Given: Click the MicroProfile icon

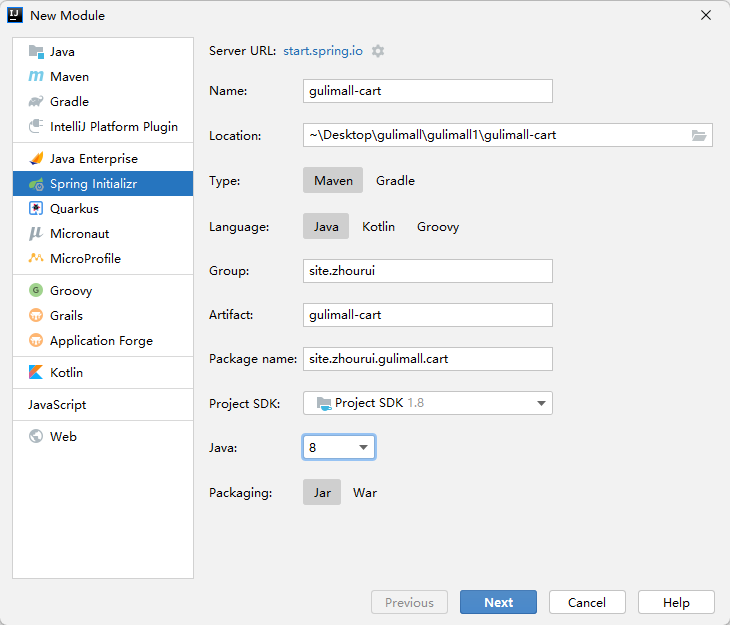Looking at the screenshot, I should point(36,258).
